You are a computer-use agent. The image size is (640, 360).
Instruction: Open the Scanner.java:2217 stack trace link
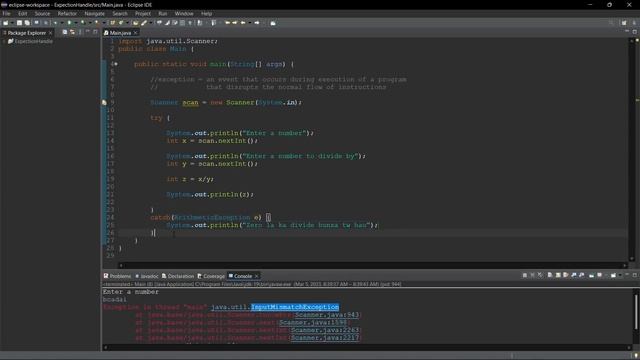tap(324, 338)
